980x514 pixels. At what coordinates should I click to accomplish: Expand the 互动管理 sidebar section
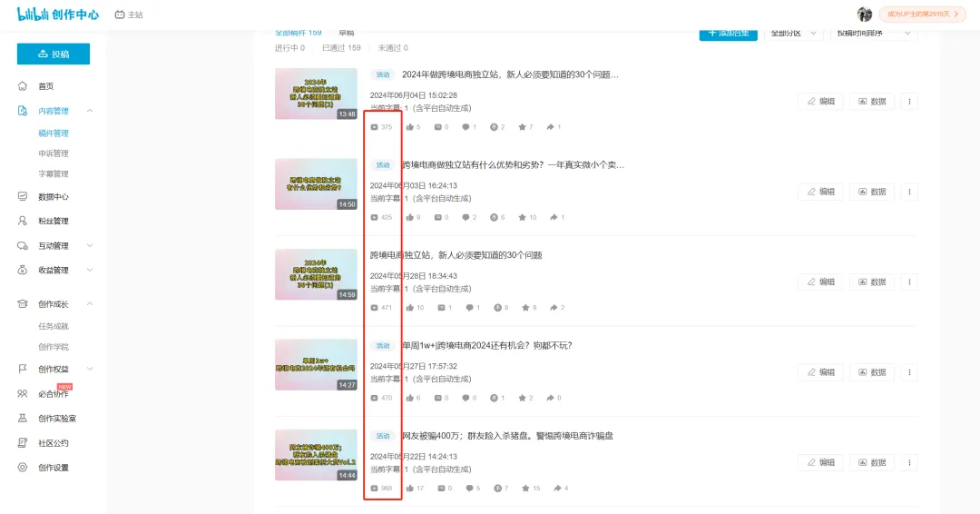pos(90,246)
